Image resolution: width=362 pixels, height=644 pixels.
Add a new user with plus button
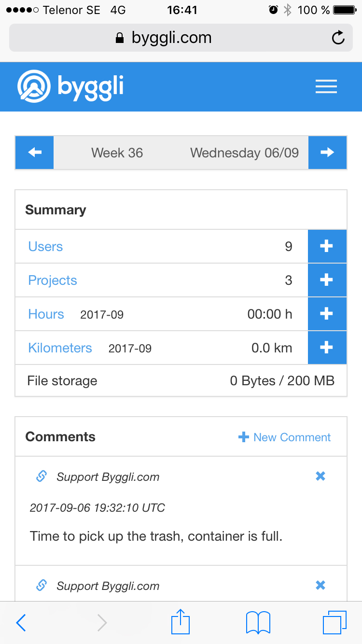click(x=327, y=246)
